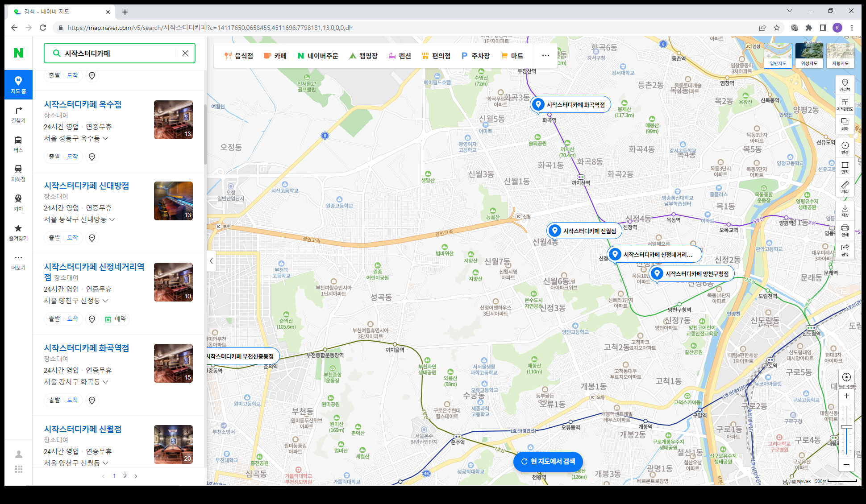The height and width of the screenshot is (504, 866).
Task: Click the 저장 save map icon
Action: 845,211
